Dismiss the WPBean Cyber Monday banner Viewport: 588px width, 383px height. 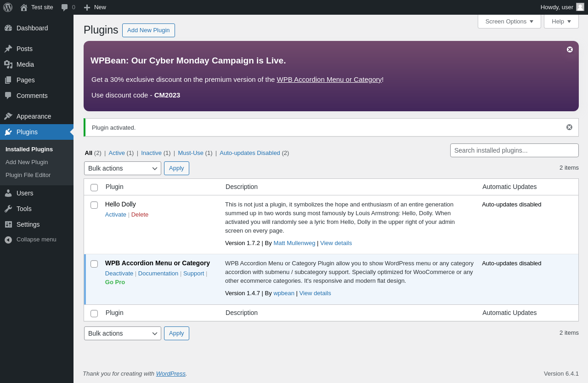click(x=570, y=49)
